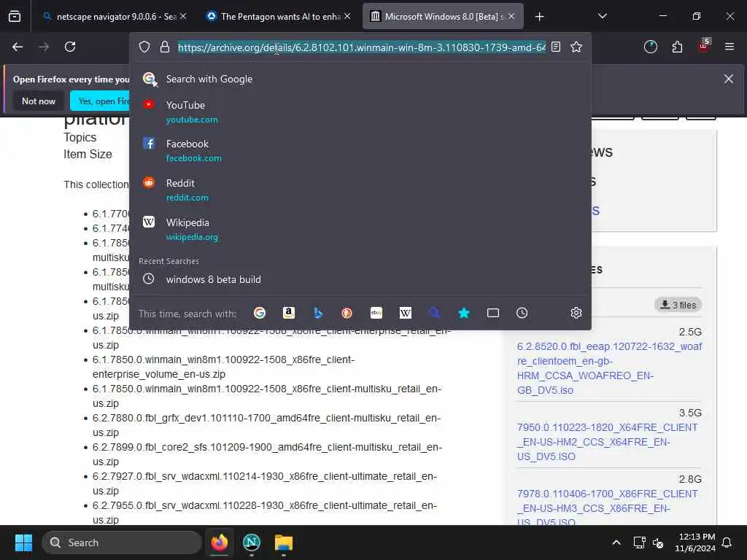Screen dimensions: 747x560
Task: Open File Explorer from the taskbar
Action: pyautogui.click(x=284, y=542)
